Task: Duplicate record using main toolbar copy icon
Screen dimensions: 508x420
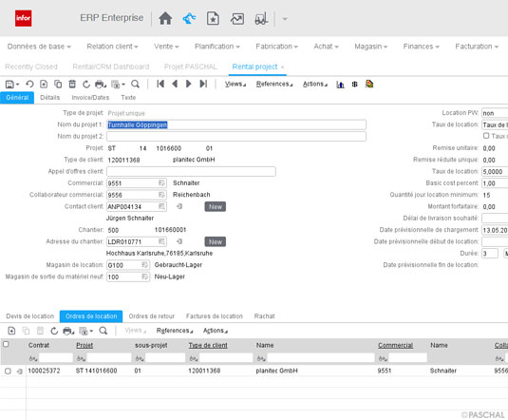Action: [58, 85]
